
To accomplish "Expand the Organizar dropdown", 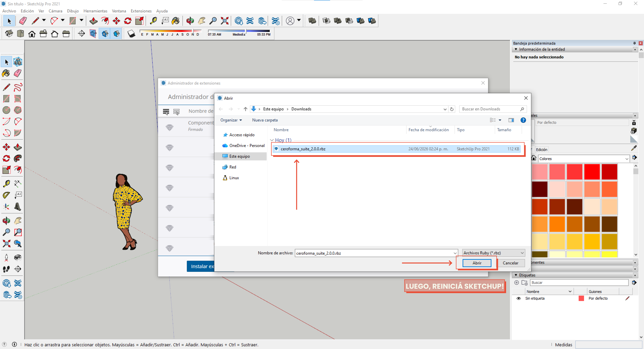I will point(231,120).
